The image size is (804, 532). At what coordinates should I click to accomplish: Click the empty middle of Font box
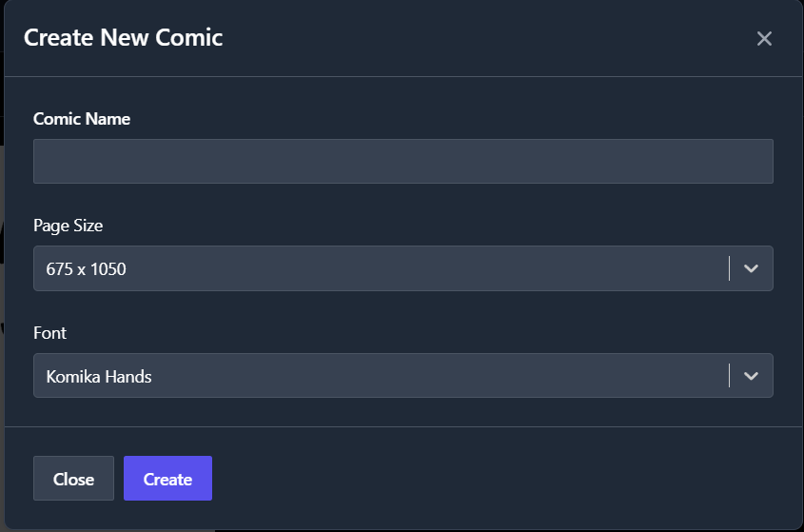click(436, 376)
